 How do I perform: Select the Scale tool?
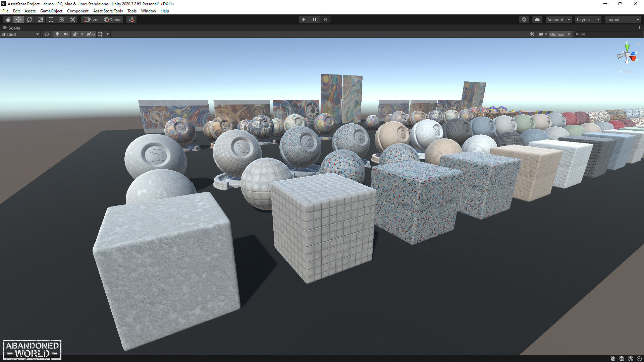click(40, 19)
